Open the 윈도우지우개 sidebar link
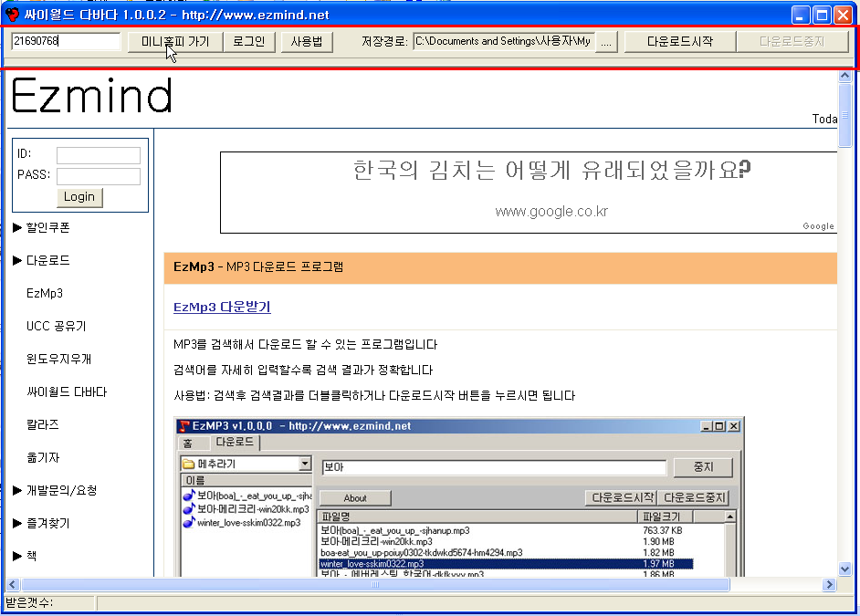Viewport: 860px width, 616px height. click(x=58, y=359)
